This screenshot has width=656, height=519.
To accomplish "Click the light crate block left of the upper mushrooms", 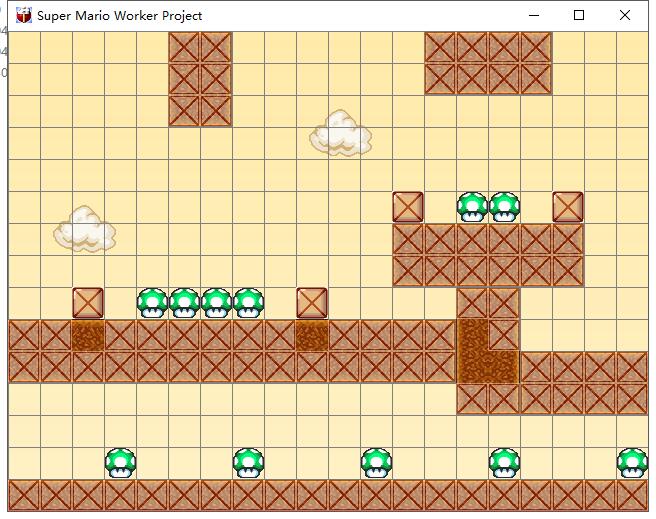I will tap(408, 207).
